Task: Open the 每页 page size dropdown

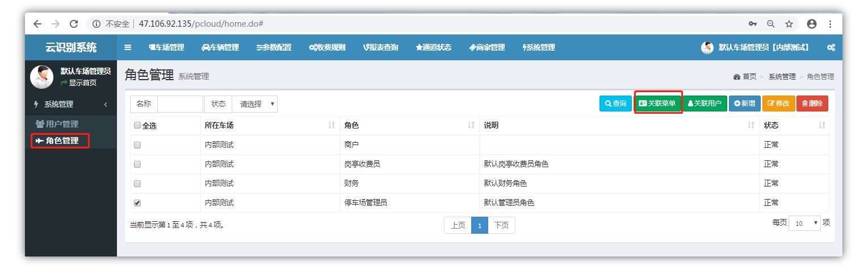Action: click(804, 224)
